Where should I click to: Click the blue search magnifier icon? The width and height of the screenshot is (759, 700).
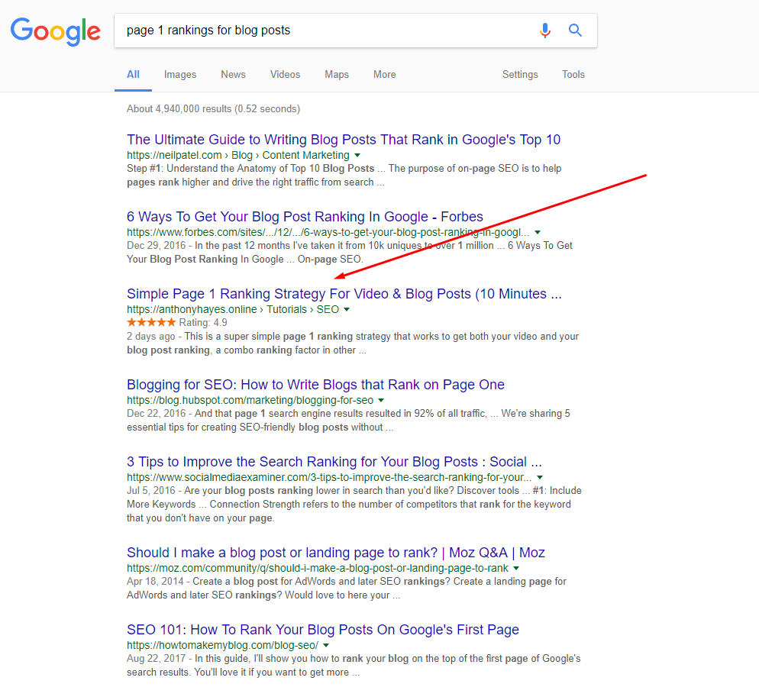575,31
